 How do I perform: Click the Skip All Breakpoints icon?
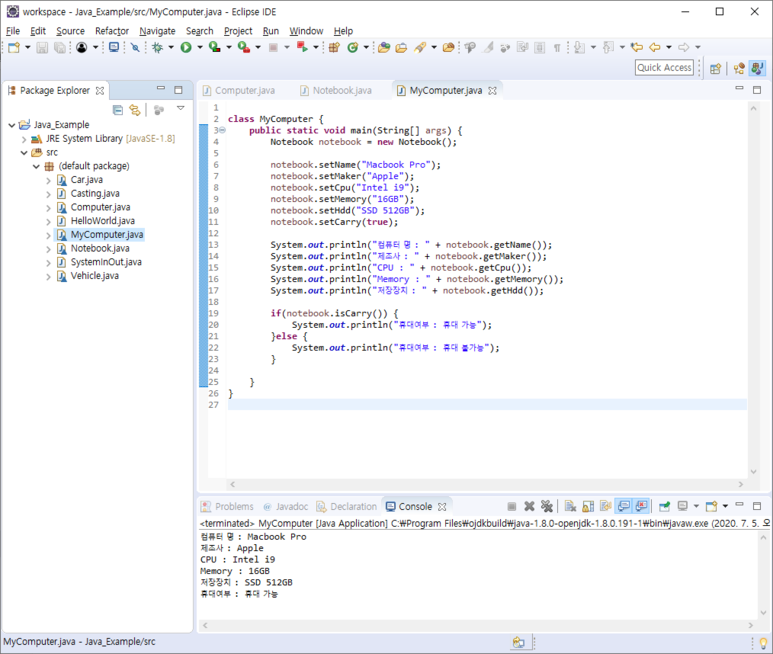coord(135,47)
